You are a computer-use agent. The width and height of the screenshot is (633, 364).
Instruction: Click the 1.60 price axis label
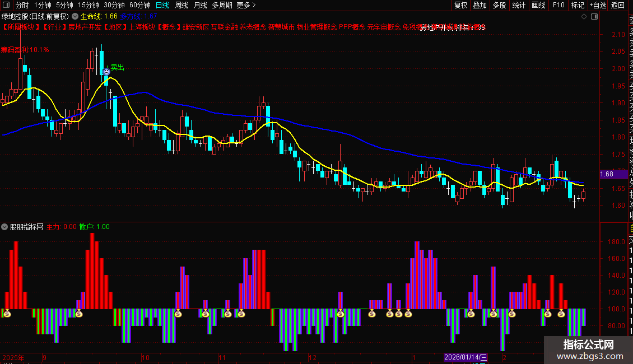[x=618, y=206]
